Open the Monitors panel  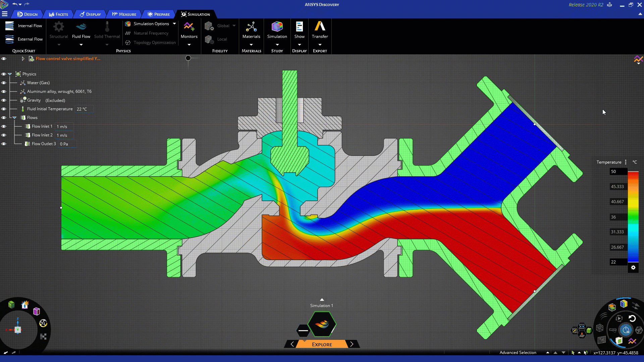click(189, 30)
